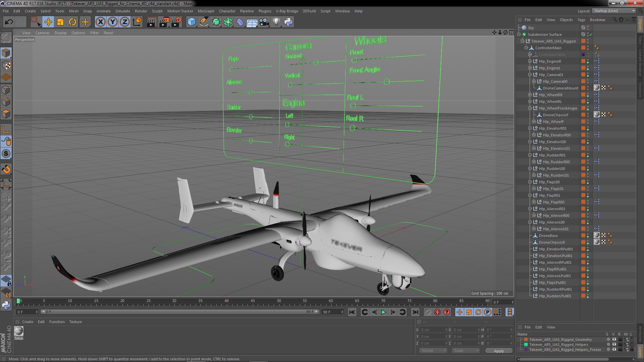Click the Undo arrow icon
Screen dimensions: 644x362
[x=9, y=22]
